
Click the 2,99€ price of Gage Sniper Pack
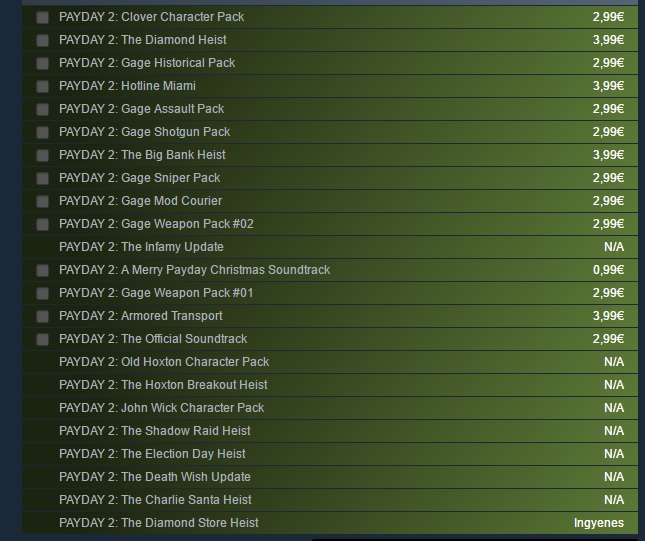pyautogui.click(x=608, y=178)
